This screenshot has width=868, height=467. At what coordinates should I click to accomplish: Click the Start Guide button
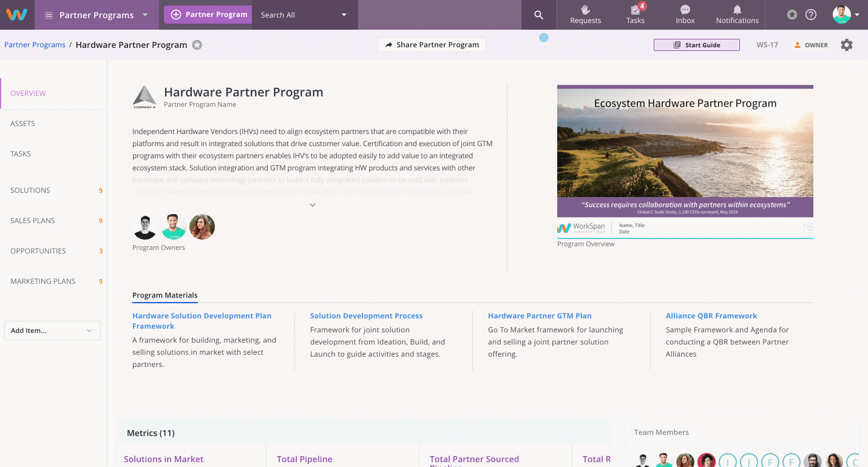(696, 45)
